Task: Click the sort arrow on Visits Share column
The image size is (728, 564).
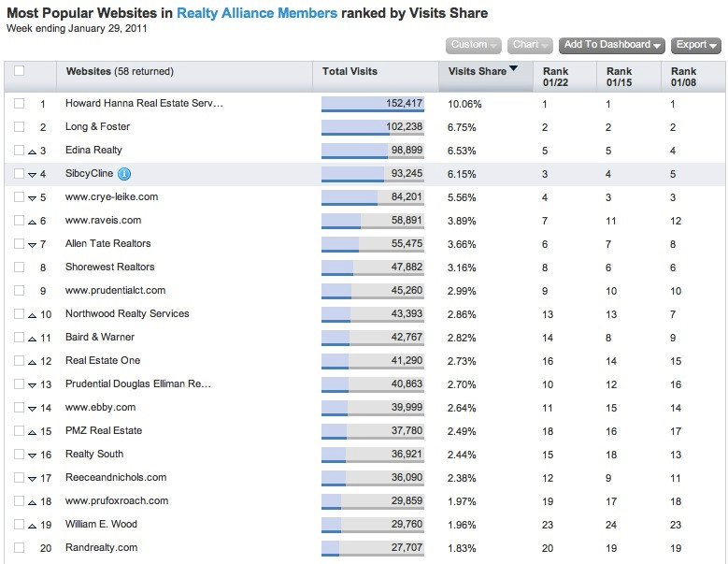Action: 513,69
